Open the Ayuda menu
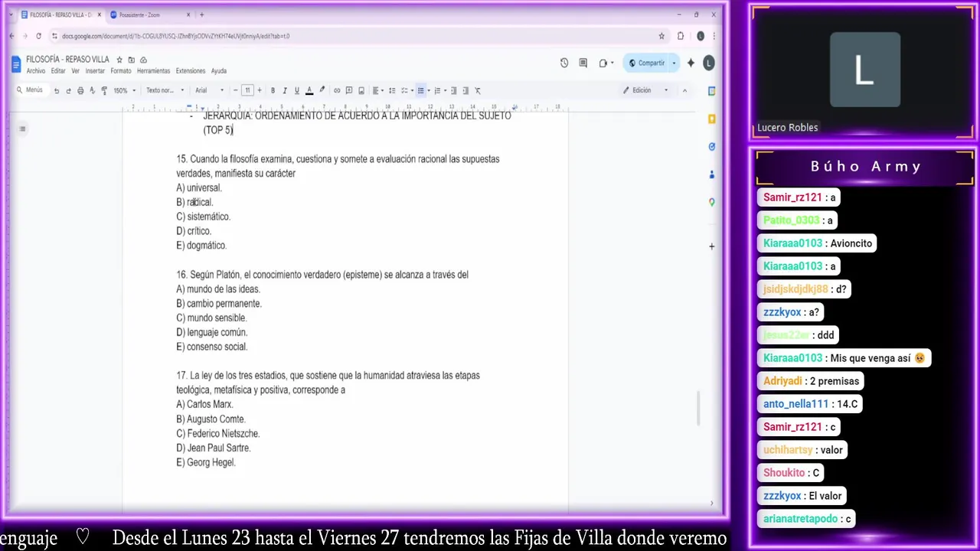Viewport: 980px width, 551px height. point(219,71)
